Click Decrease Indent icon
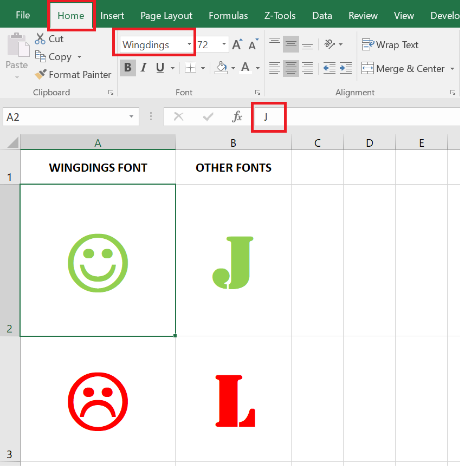This screenshot has height=476, width=465. coord(330,68)
